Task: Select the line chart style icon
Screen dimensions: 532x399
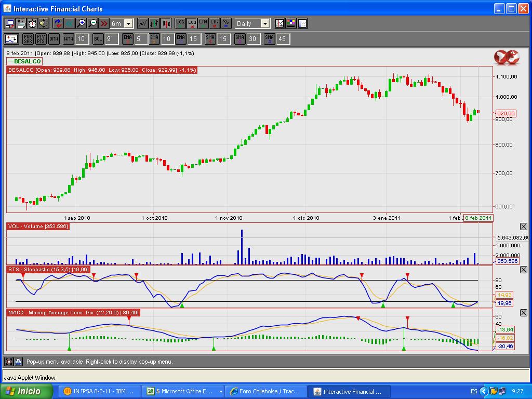Action: click(x=142, y=23)
